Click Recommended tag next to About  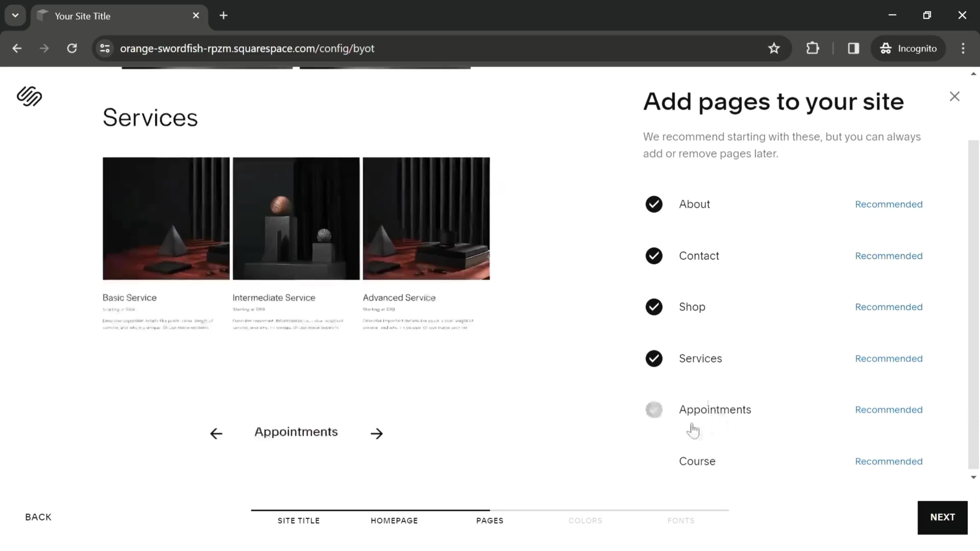tap(889, 204)
